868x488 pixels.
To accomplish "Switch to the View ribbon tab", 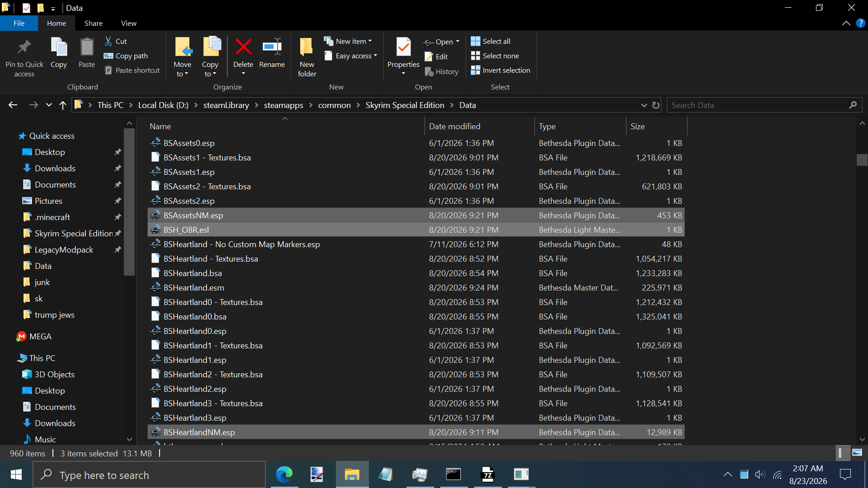I will pos(129,23).
